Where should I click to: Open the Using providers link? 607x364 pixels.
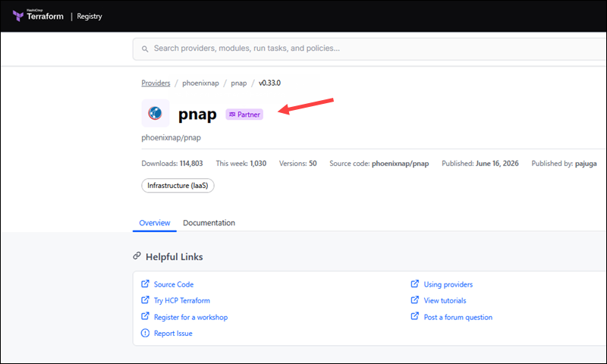[x=448, y=284]
